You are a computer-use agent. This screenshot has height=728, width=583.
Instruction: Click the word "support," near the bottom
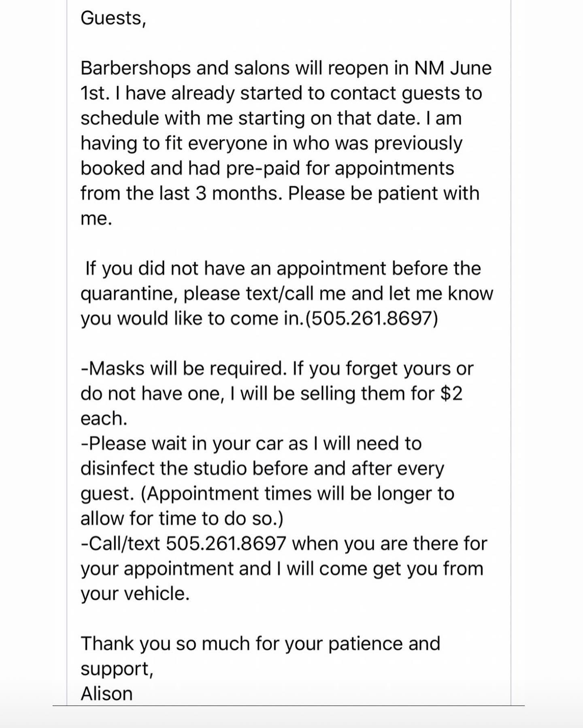pos(117,669)
